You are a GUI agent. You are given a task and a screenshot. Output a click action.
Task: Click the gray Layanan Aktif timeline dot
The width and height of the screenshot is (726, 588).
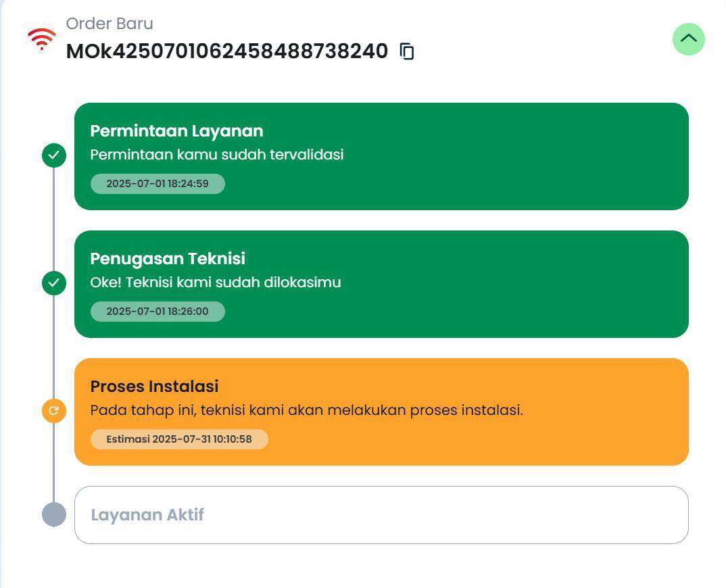pos(53,514)
